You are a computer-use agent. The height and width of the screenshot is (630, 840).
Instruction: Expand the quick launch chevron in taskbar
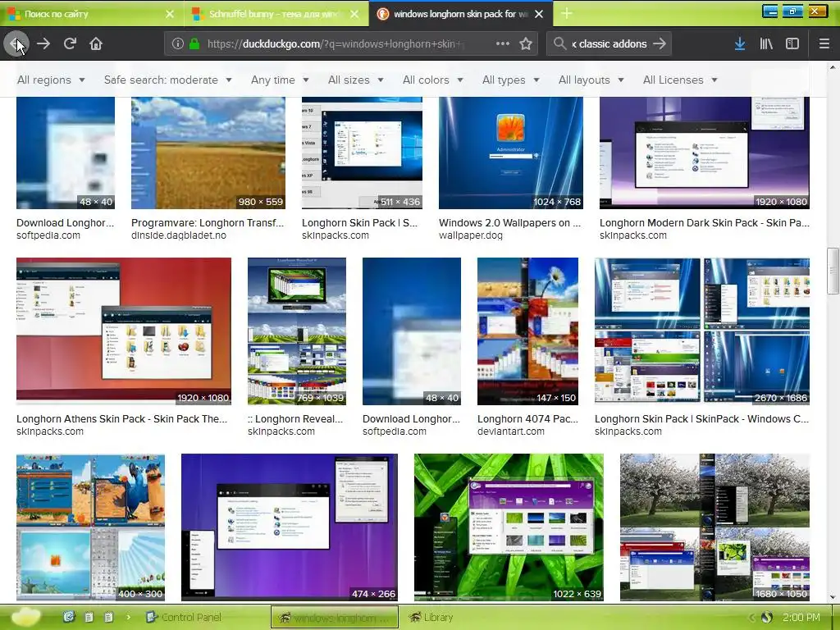129,617
